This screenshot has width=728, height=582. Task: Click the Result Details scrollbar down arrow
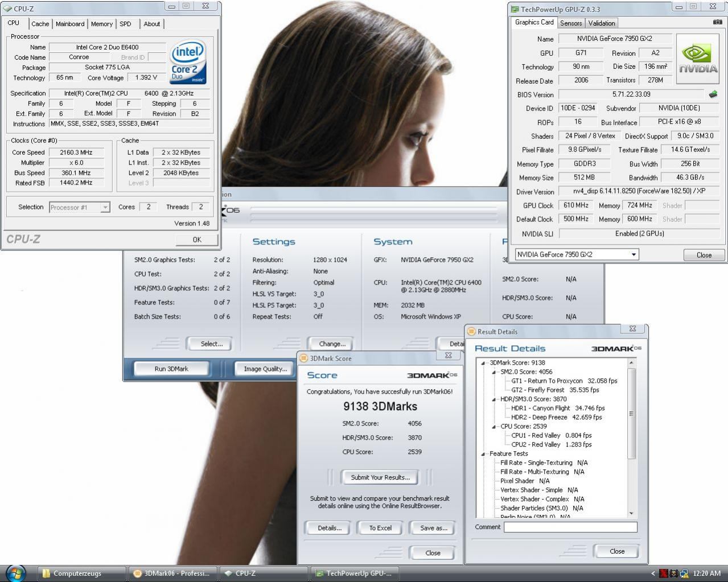pyautogui.click(x=631, y=513)
